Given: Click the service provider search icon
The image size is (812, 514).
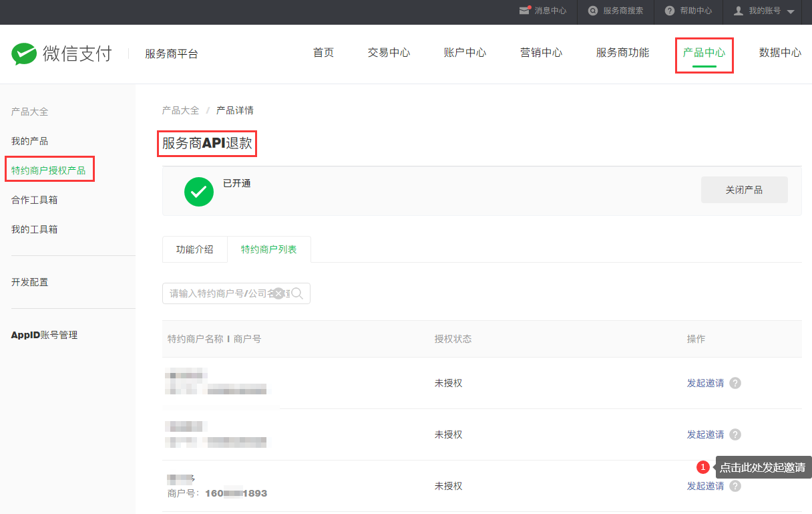Looking at the screenshot, I should (592, 11).
